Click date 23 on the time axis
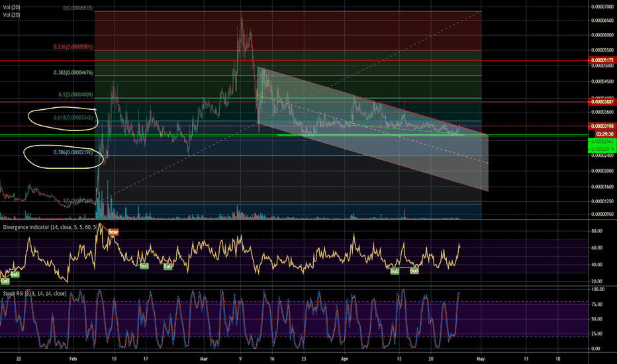This screenshot has height=364, width=617. 304,359
